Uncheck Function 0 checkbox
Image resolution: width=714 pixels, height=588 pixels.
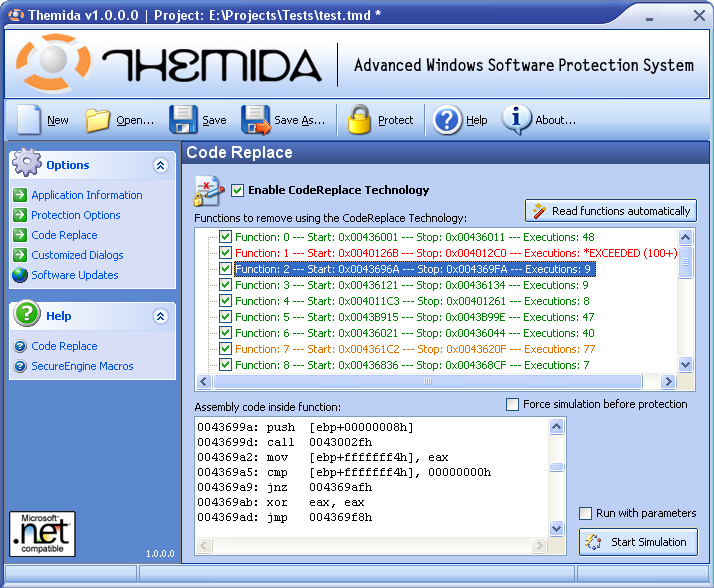[225, 237]
